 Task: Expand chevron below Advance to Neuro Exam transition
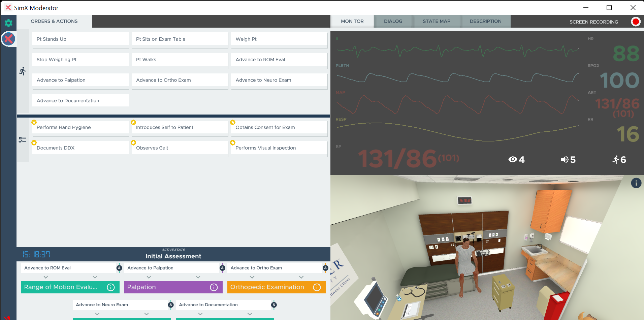[97, 314]
